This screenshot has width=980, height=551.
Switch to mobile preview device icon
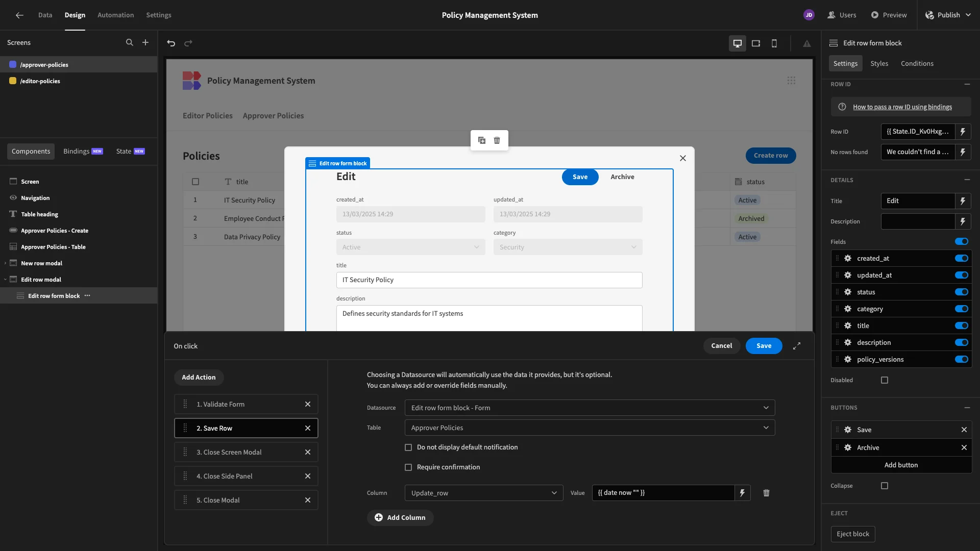pyautogui.click(x=774, y=43)
